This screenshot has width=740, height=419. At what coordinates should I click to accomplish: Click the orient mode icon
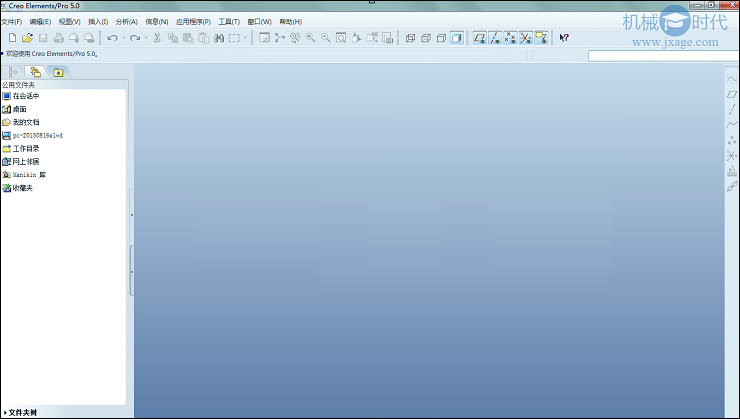coord(295,38)
